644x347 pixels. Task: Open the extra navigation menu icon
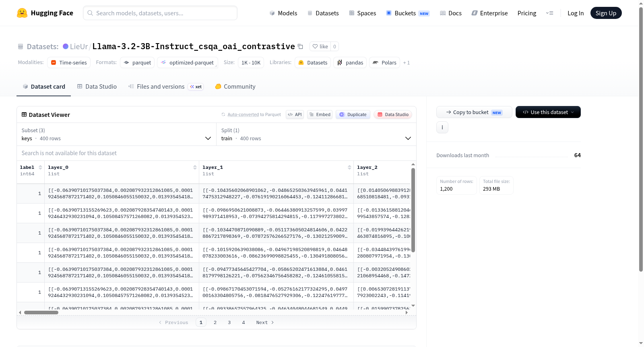tap(549, 13)
